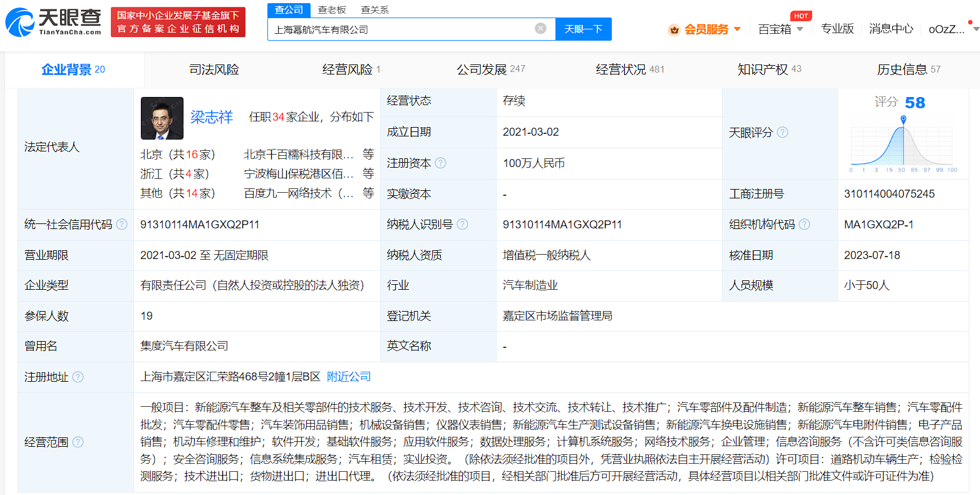Switch to 查老板 search tab
980x495 pixels.
331,10
